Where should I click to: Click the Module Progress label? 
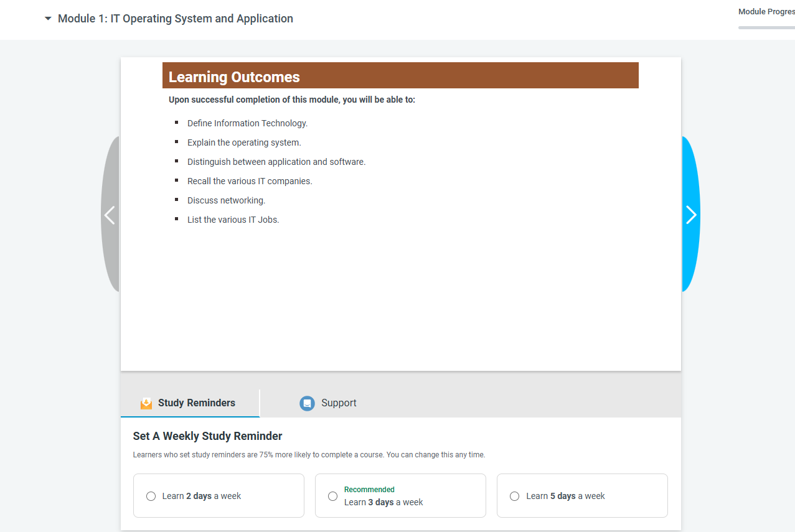pyautogui.click(x=766, y=12)
